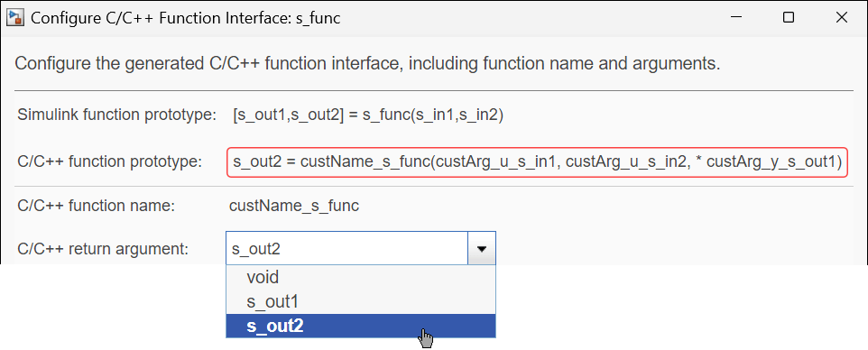868x350 pixels.
Task: Click the 'Simulink function prototype:' label
Action: (x=116, y=115)
